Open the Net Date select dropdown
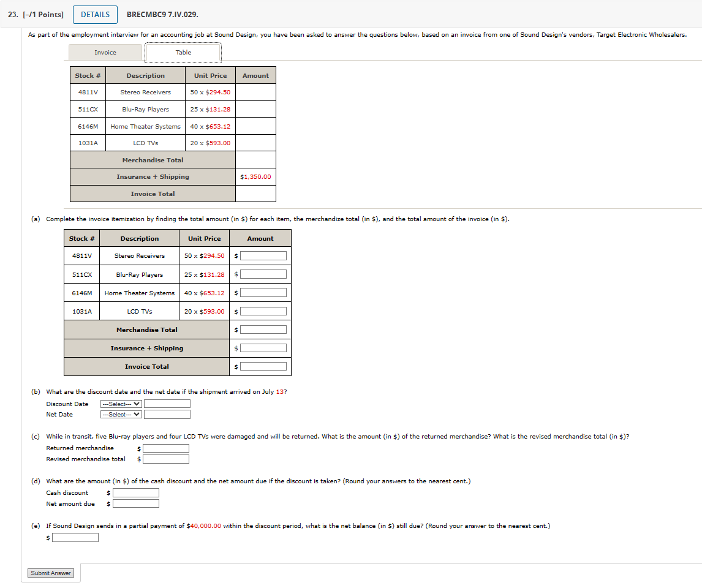Image resolution: width=702 pixels, height=588 pixels. [x=120, y=414]
